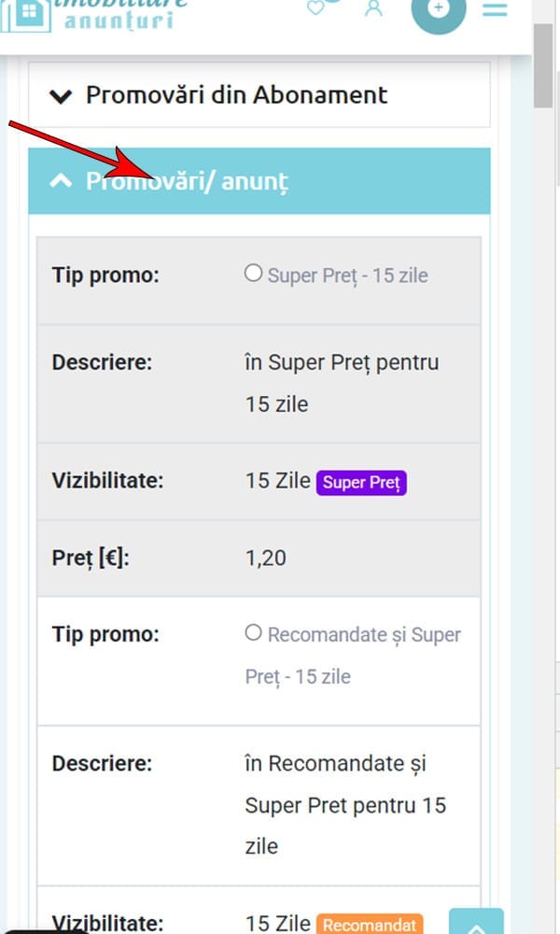560x934 pixels.
Task: Click the purple Super Preț badge
Action: pos(361,482)
